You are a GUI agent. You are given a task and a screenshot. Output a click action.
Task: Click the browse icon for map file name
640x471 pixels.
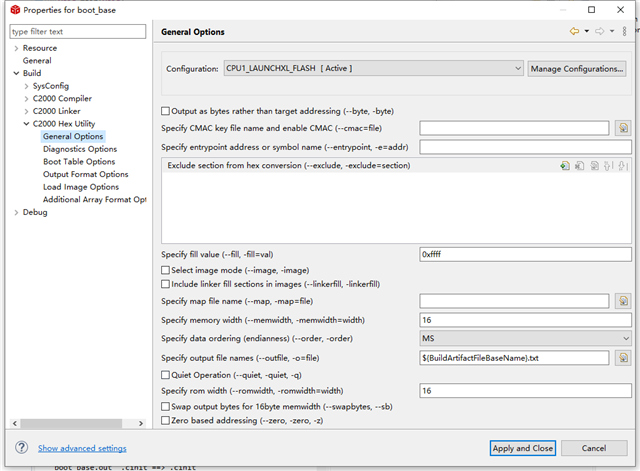[x=623, y=301]
